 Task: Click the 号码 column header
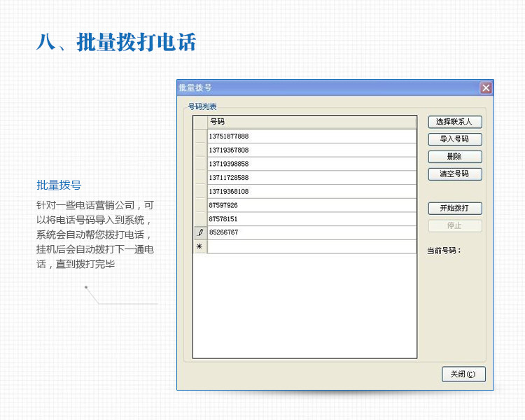coord(311,122)
